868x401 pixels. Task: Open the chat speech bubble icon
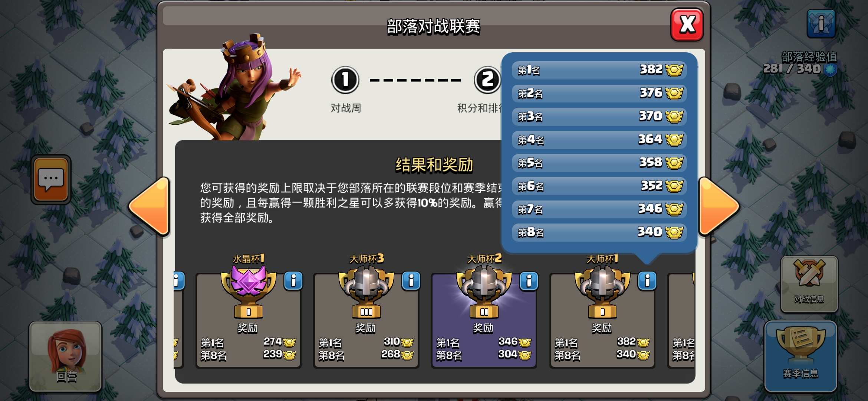(51, 180)
